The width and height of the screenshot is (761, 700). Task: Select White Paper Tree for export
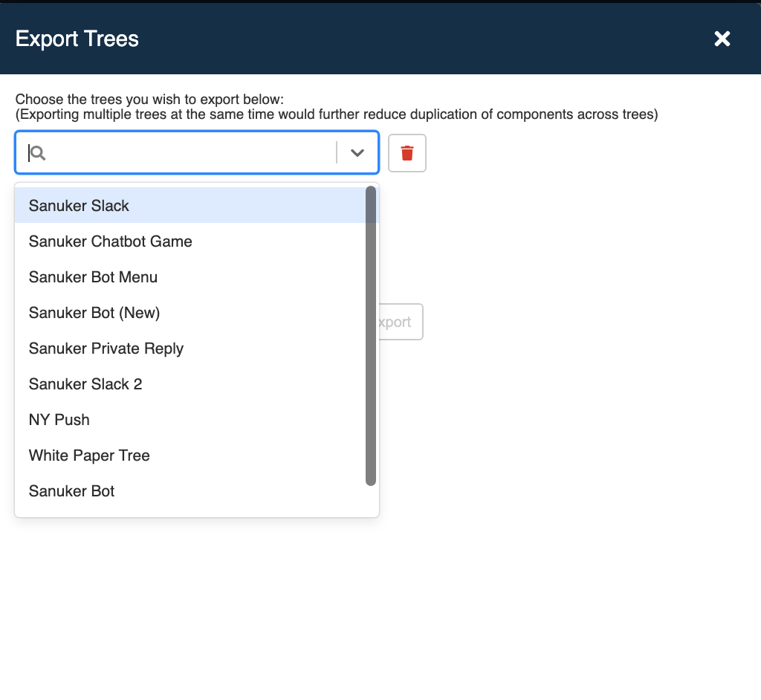click(89, 455)
